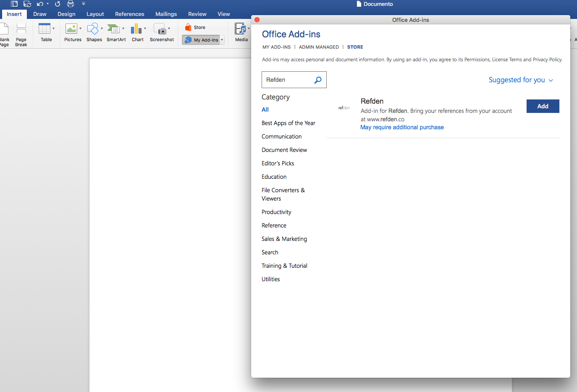Open the Undo history dropdown arrow
The width and height of the screenshot is (577, 392).
tap(47, 4)
